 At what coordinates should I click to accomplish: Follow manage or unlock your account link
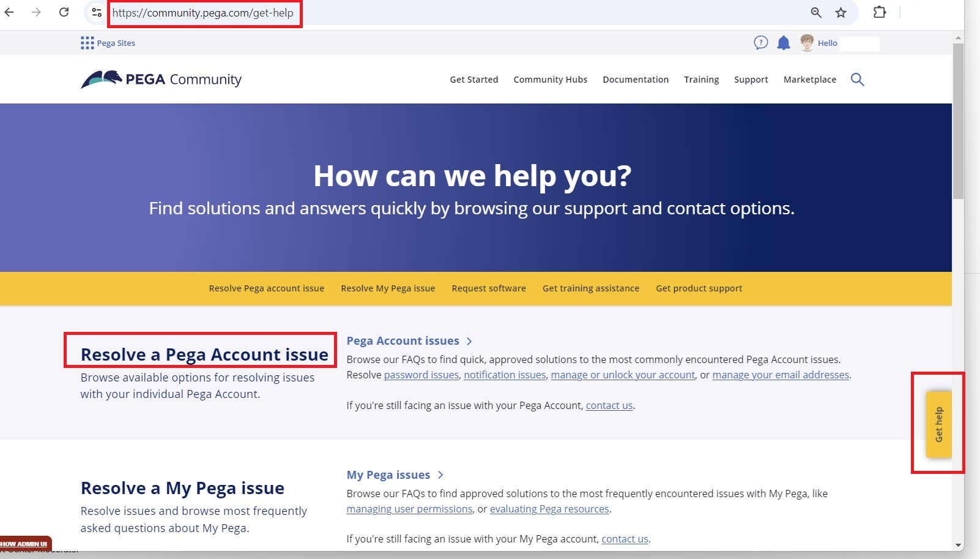pos(623,375)
